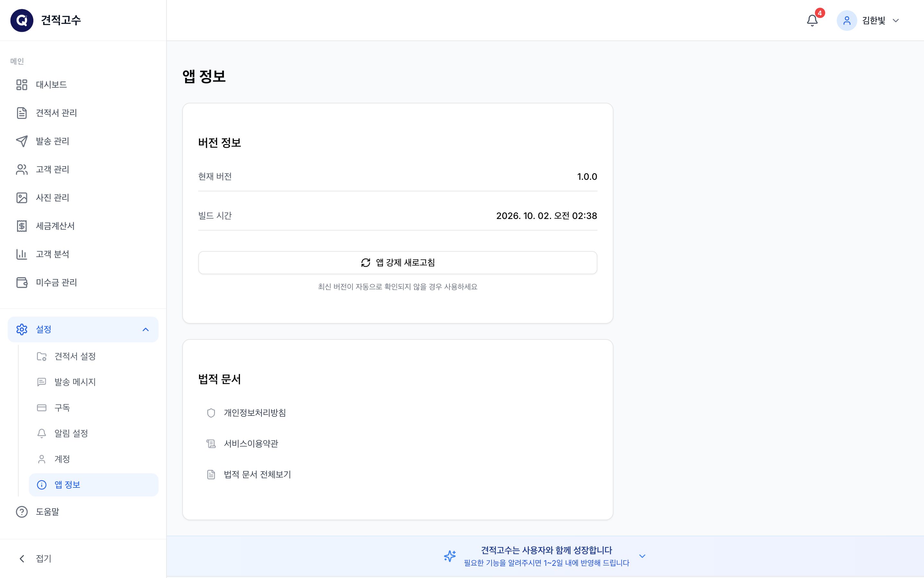Screen dimensions: 924x578
Task: Go to 구독 settings
Action: coord(94,407)
